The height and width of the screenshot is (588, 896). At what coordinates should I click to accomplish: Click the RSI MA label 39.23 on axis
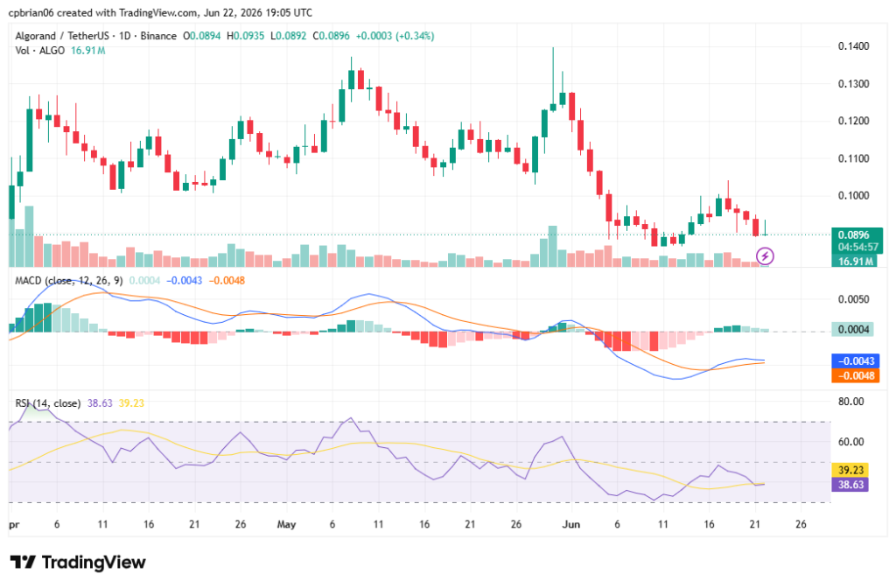tap(850, 470)
